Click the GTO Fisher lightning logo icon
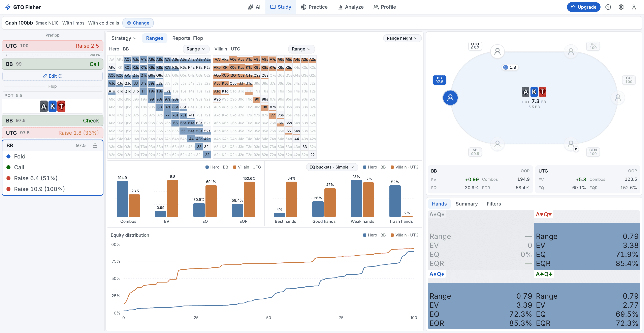 [x=8, y=7]
